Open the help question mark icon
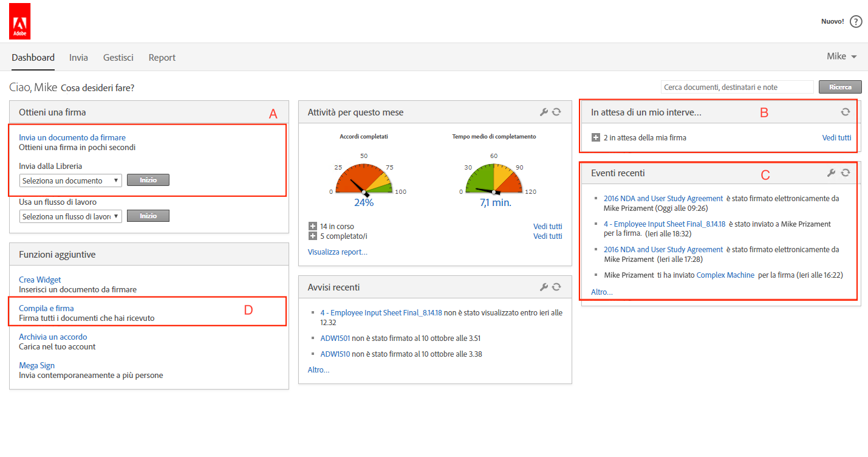Viewport: 868px width, 457px height. (856, 22)
